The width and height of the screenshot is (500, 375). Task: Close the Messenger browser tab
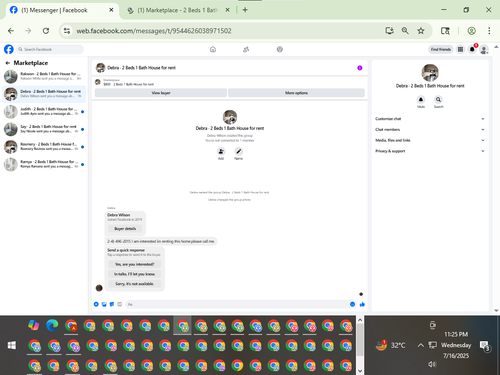[x=111, y=10]
